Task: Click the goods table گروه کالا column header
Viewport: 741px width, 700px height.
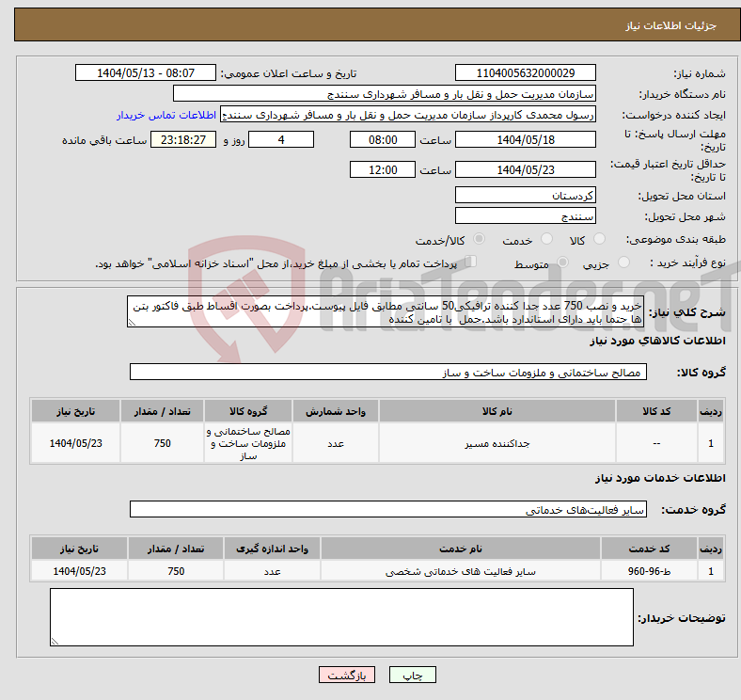Action: pos(248,411)
